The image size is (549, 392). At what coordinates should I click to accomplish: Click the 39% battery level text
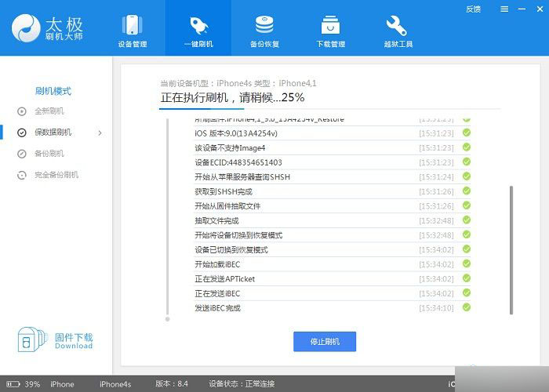(32, 384)
